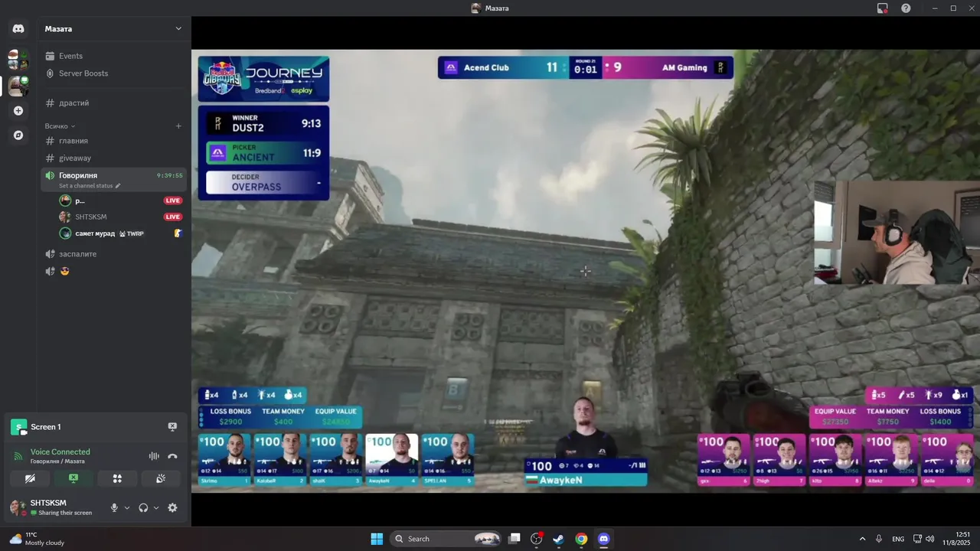The width and height of the screenshot is (980, 551).
Task: Open Steam from taskbar
Action: point(559,539)
